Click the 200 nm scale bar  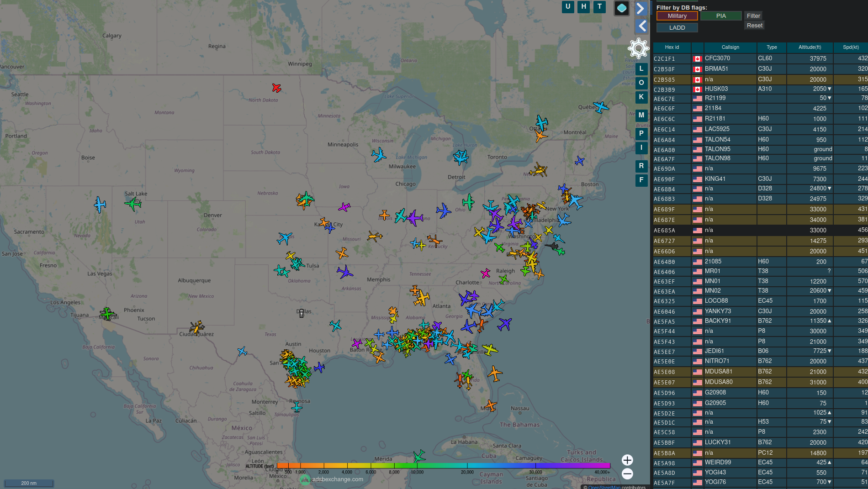coord(29,483)
